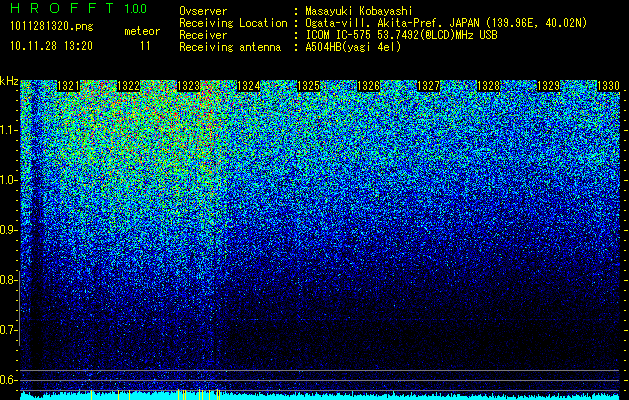This screenshot has width=629, height=400.
Task: Select the Ogata-vill. Akita-Pref. JAPAN location text
Action: click(x=446, y=23)
